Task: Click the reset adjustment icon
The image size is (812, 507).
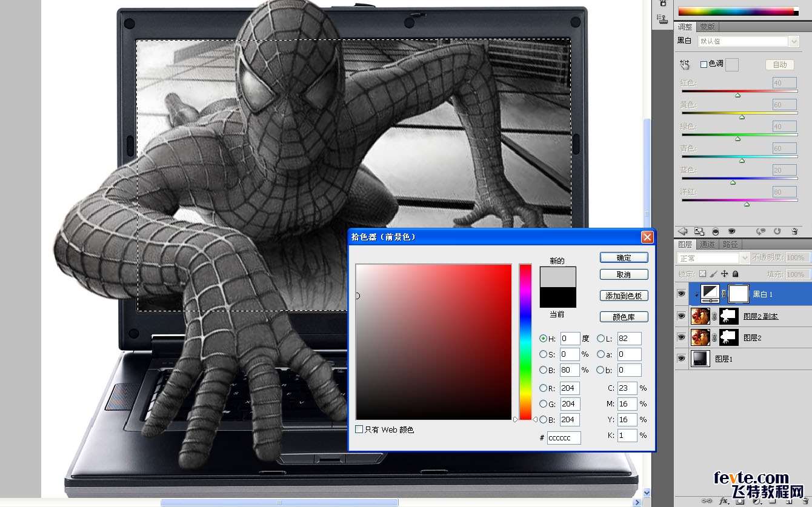Action: coord(777,231)
